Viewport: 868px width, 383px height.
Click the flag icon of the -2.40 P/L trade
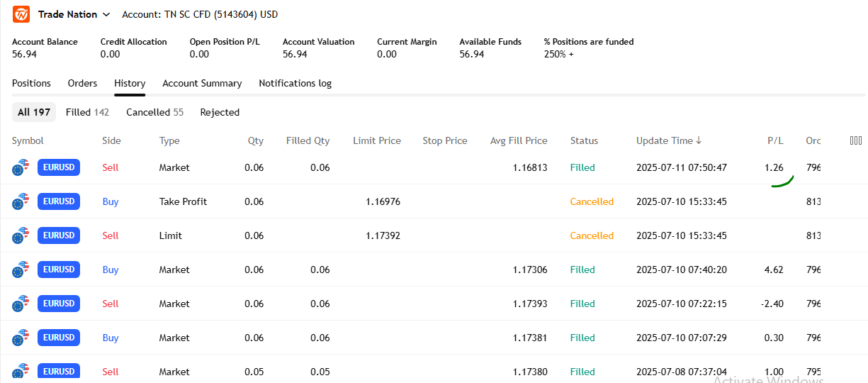(21, 304)
